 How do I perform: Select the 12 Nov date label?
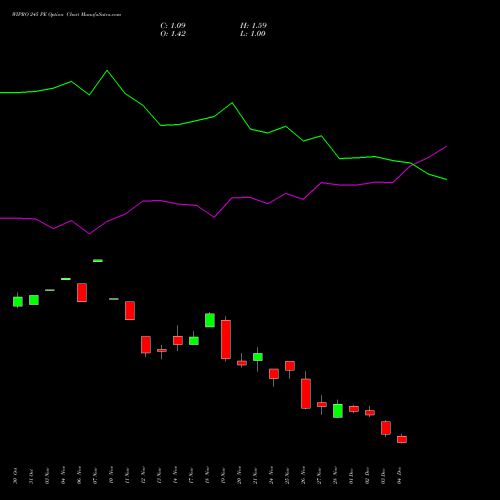coord(143,476)
